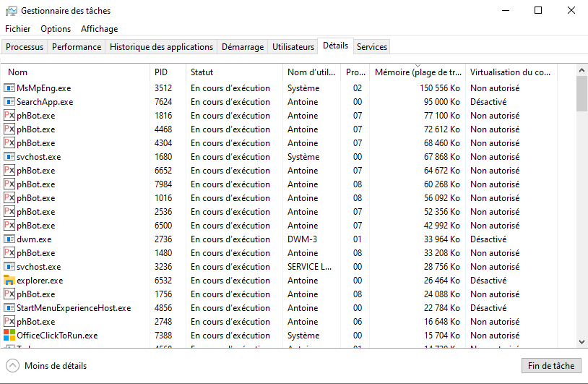588x384 pixels.
Task: Sort processes by the Nom column
Action: pos(18,72)
